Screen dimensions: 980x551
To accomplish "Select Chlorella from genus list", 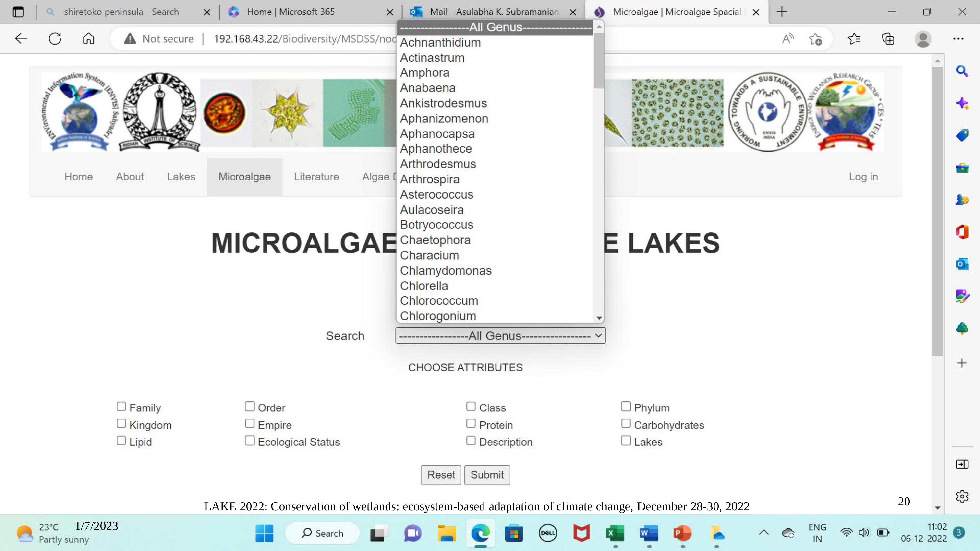I will [424, 286].
